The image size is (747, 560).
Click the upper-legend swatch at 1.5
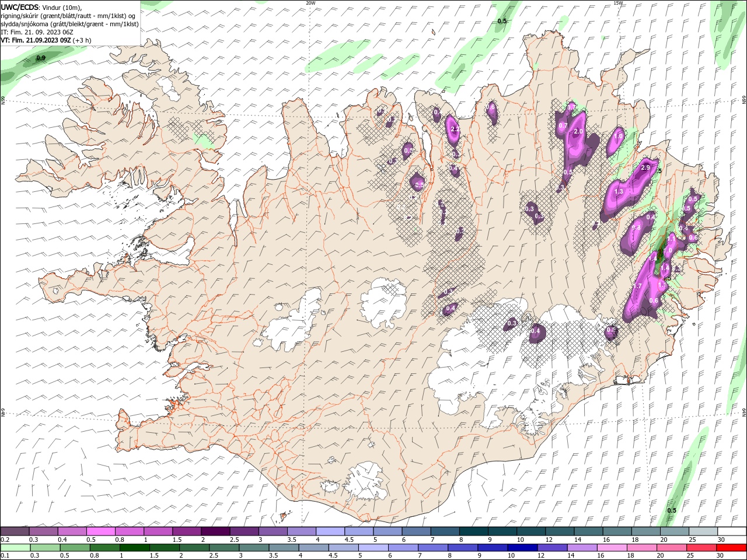coord(186,531)
